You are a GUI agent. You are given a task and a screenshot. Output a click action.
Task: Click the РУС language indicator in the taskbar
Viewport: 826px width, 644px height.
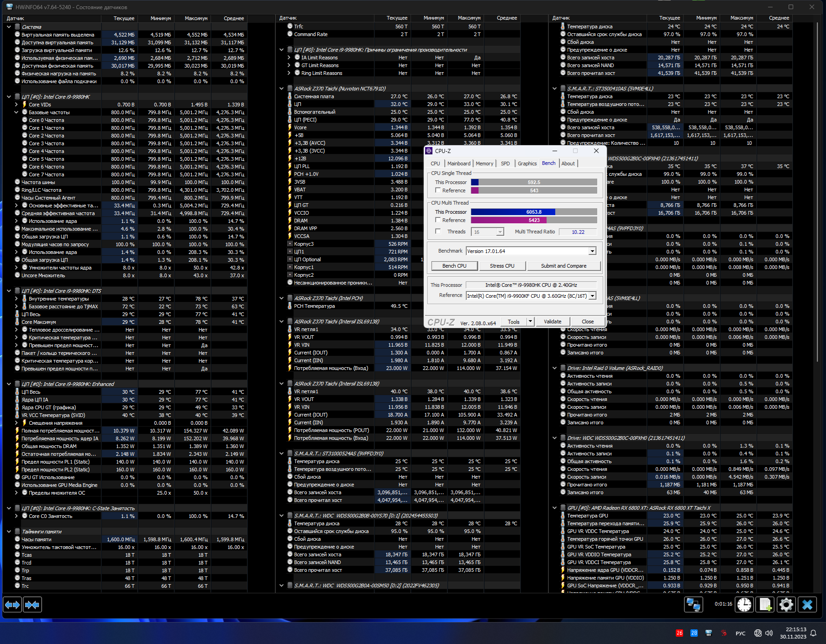[x=740, y=633]
